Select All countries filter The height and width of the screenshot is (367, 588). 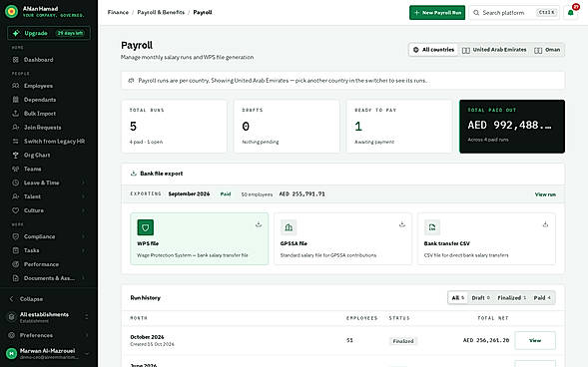coord(433,50)
